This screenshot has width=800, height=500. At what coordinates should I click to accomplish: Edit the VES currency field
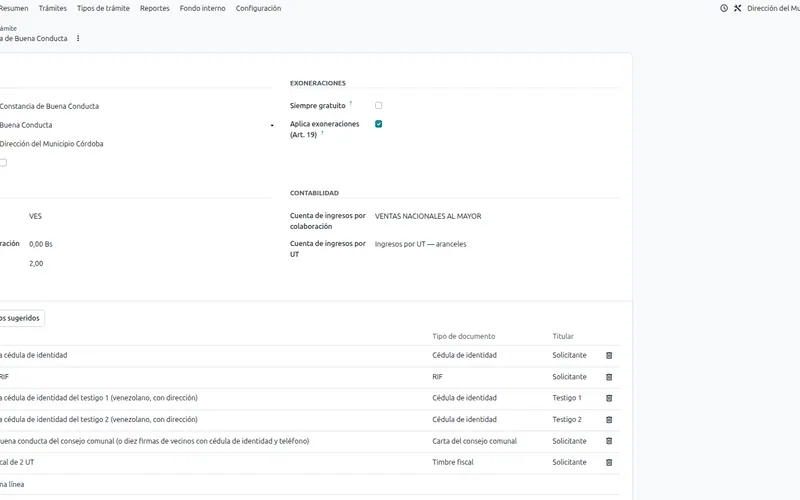point(35,216)
